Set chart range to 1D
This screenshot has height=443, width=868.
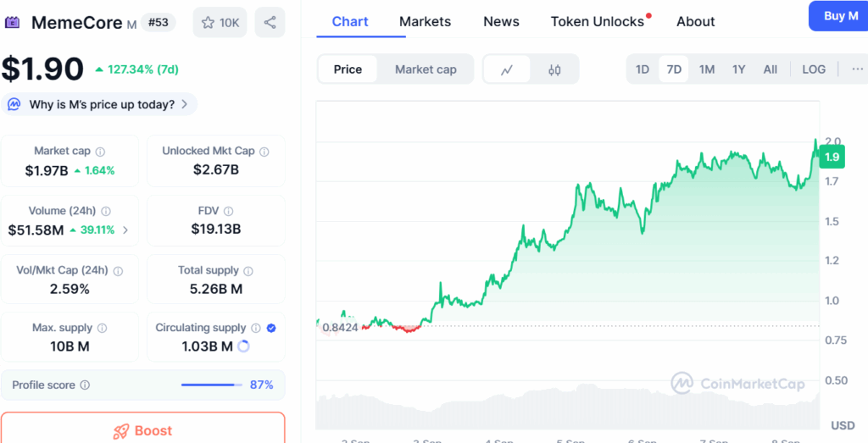(643, 69)
